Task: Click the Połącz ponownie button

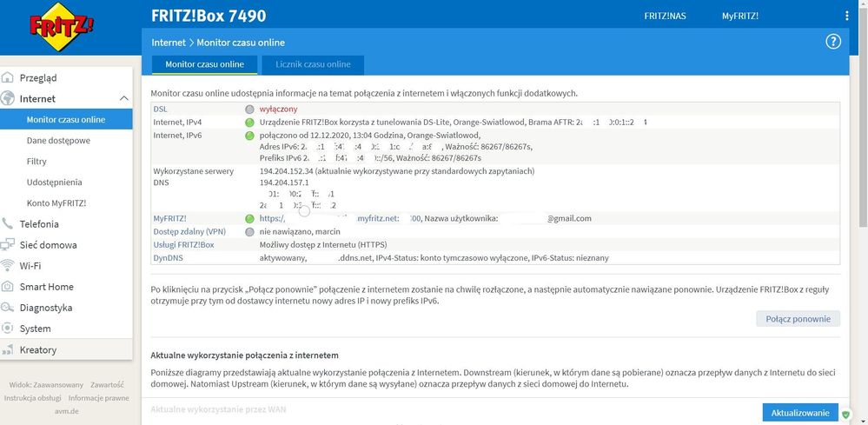Action: point(798,319)
